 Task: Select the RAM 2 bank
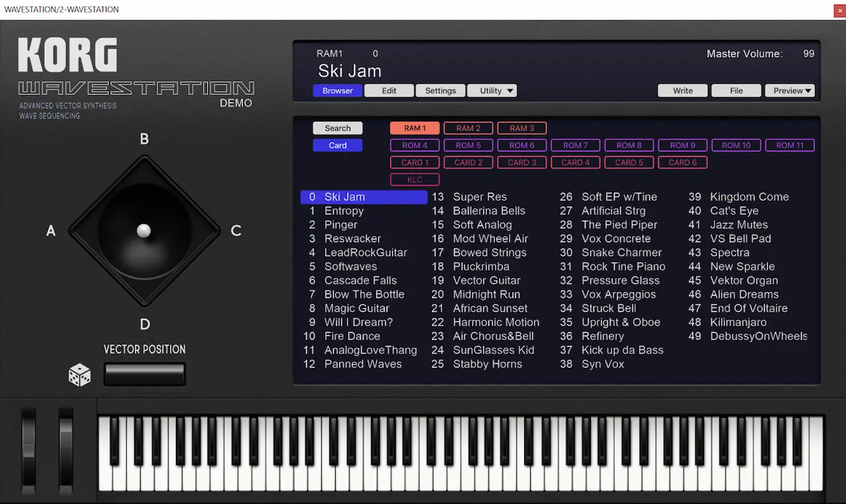pyautogui.click(x=469, y=128)
